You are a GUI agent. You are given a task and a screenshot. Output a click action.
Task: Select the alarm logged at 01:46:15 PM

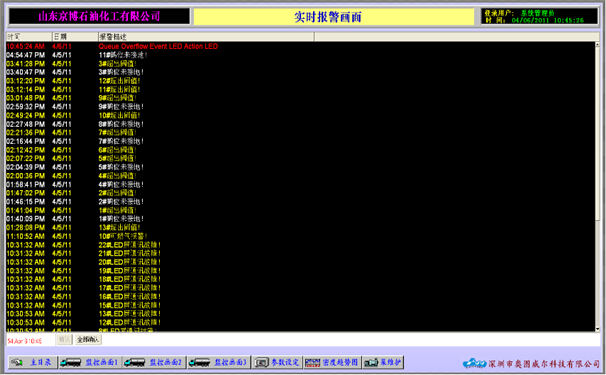pos(300,201)
